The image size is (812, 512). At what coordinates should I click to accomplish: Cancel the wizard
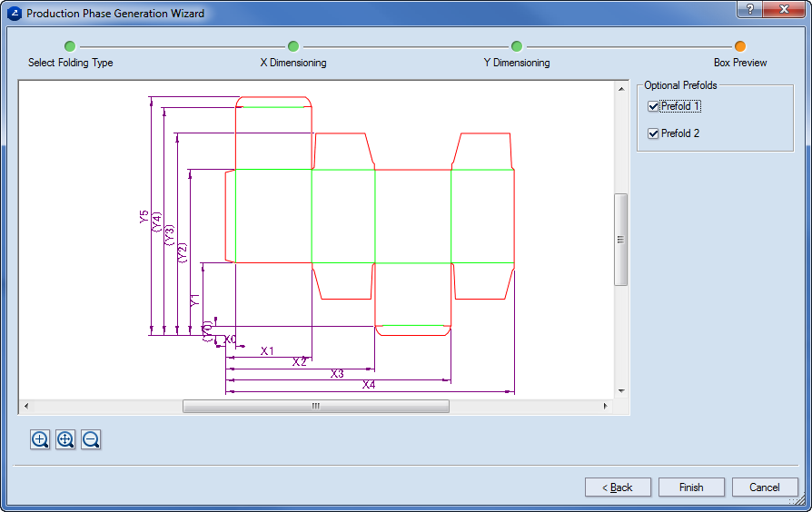(x=765, y=487)
